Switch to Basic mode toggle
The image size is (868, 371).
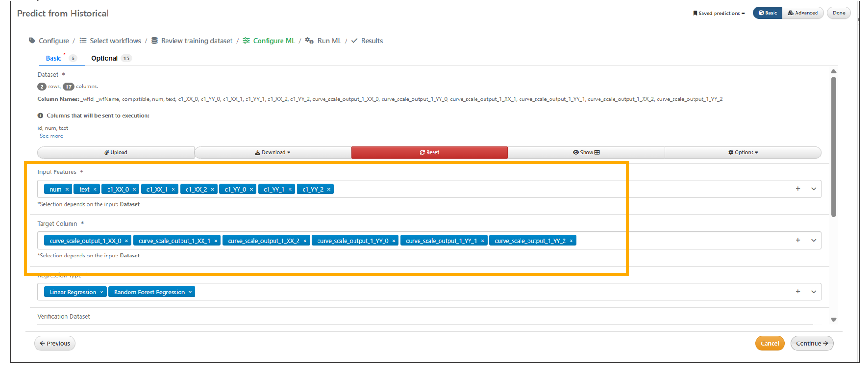tap(767, 13)
